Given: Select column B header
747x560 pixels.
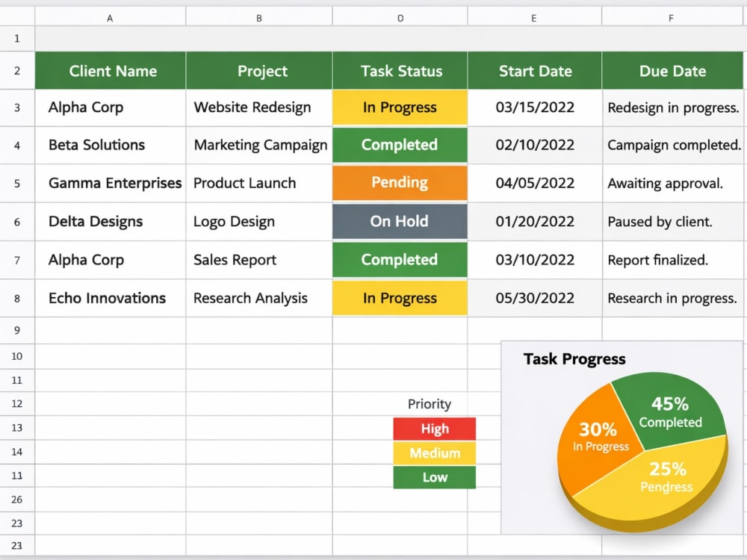Looking at the screenshot, I should (259, 18).
